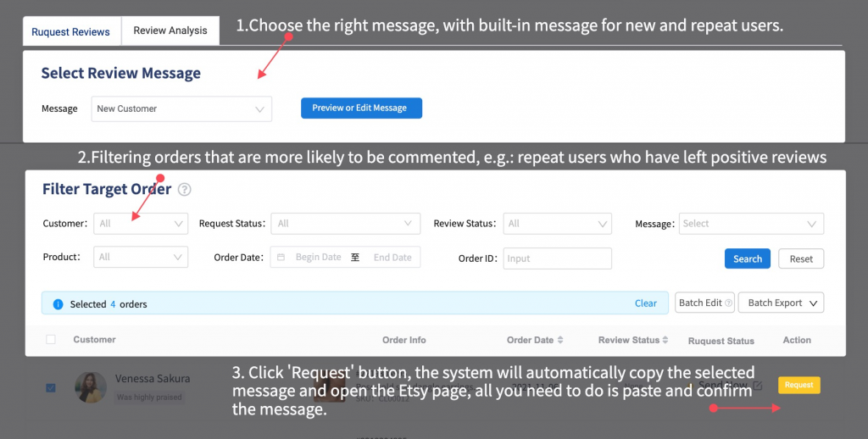Image resolution: width=868 pixels, height=439 pixels.
Task: Expand the Customer filter dropdown
Action: pos(141,224)
